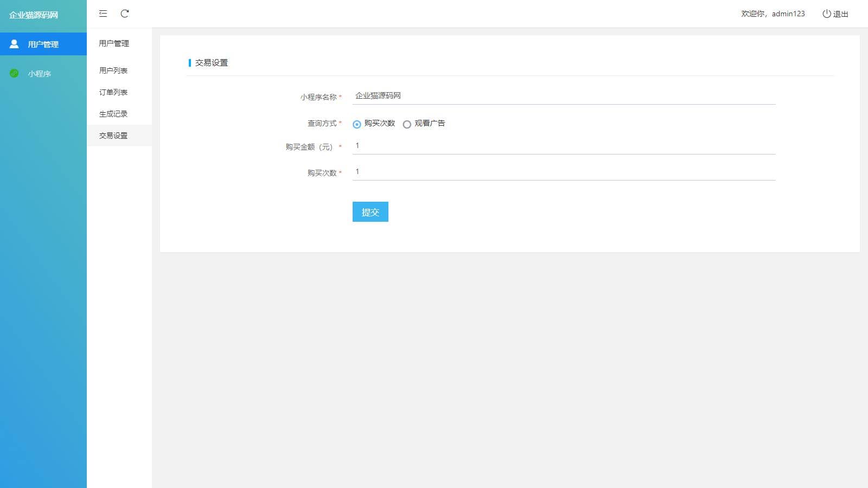Open 小程序 via its green icon
The width and height of the screenshot is (868, 488).
pyautogui.click(x=15, y=73)
